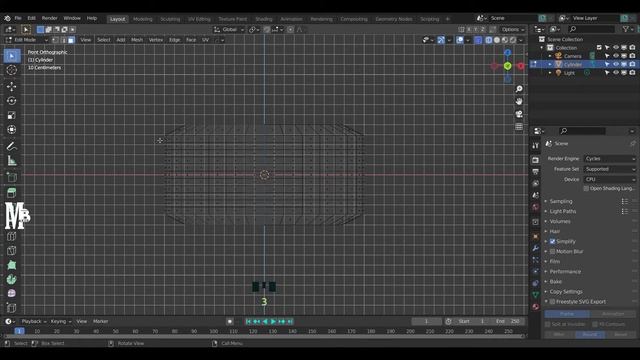Toggle camera view icon in viewport
The width and height of the screenshot is (640, 360).
(x=519, y=114)
